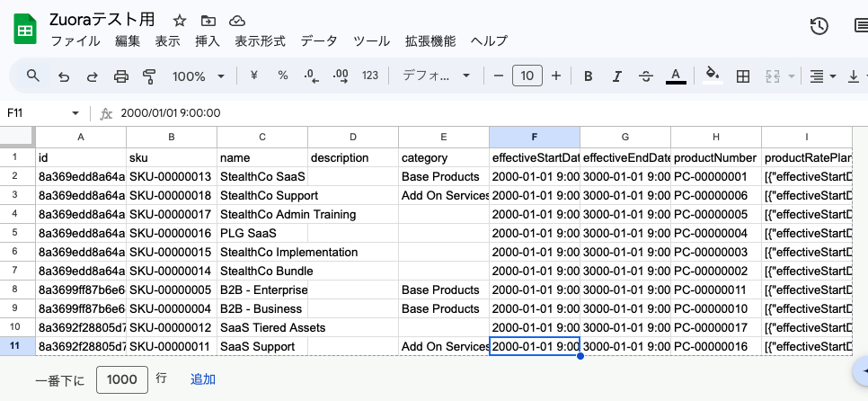The height and width of the screenshot is (401, 868).
Task: Select cell PC-00000017
Action: coord(716,327)
